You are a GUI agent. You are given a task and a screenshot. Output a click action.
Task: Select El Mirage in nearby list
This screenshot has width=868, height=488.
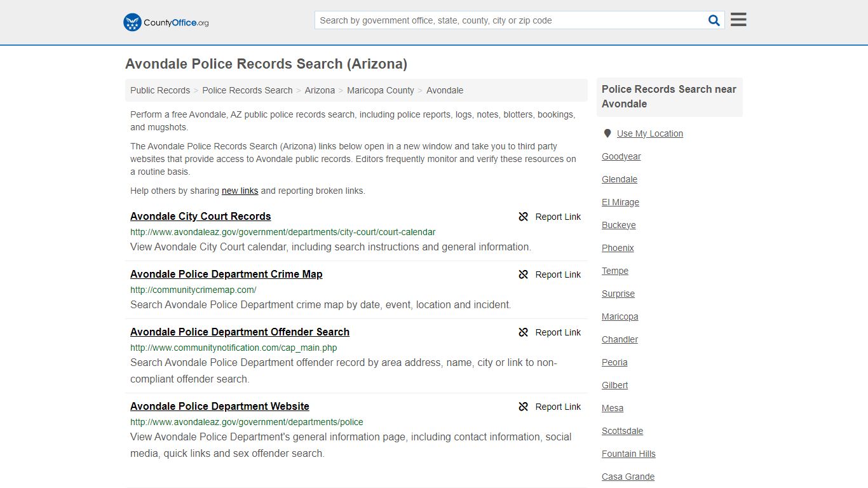point(621,202)
